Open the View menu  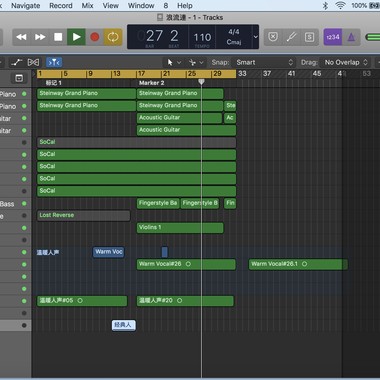pos(110,6)
